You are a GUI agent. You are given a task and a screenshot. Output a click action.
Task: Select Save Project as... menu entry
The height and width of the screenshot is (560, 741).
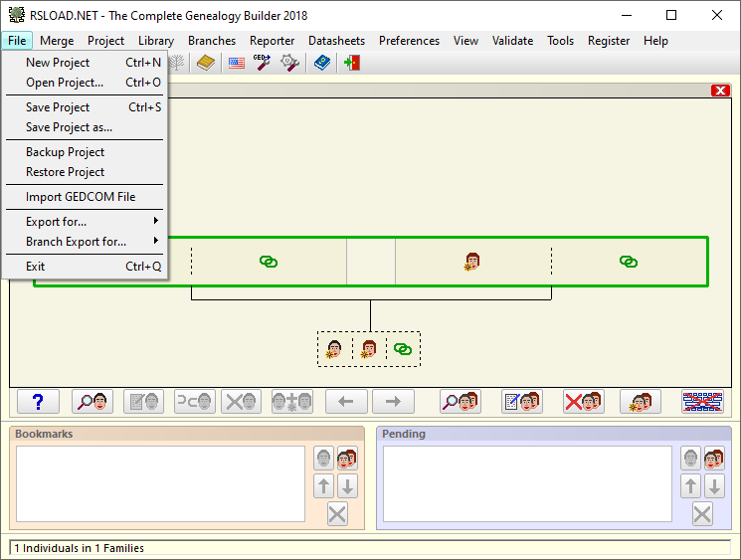click(x=85, y=127)
